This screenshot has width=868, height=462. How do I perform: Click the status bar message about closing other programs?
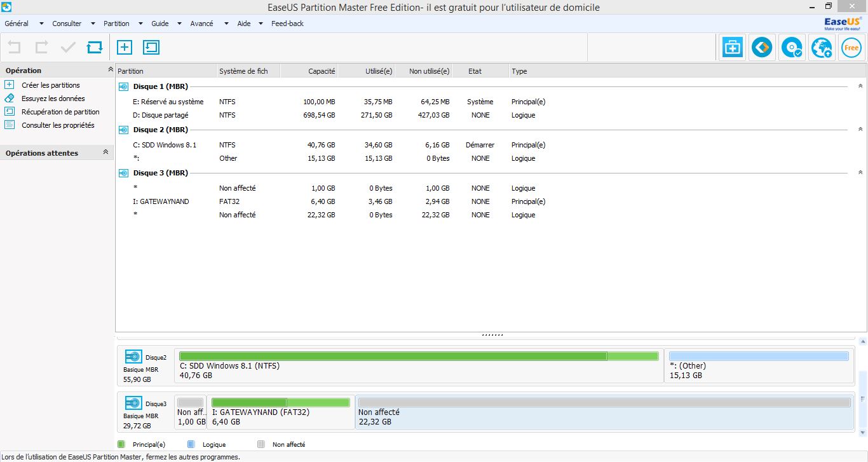(121, 456)
